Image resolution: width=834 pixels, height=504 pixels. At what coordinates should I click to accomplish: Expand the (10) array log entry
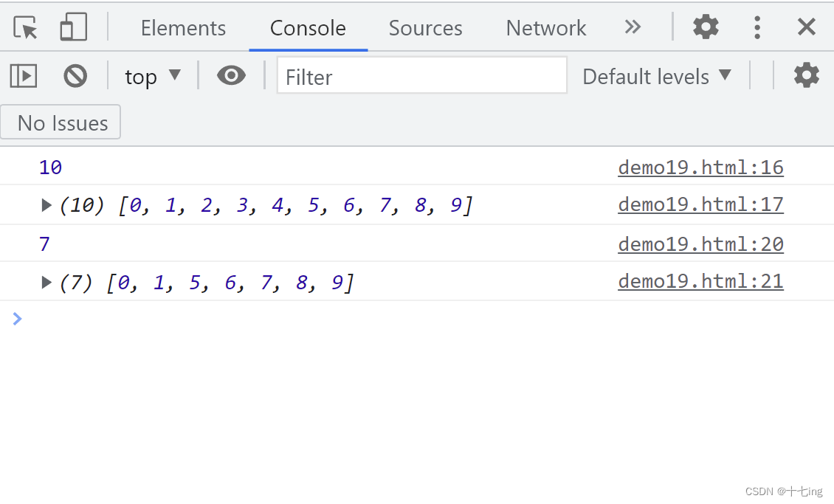point(46,205)
